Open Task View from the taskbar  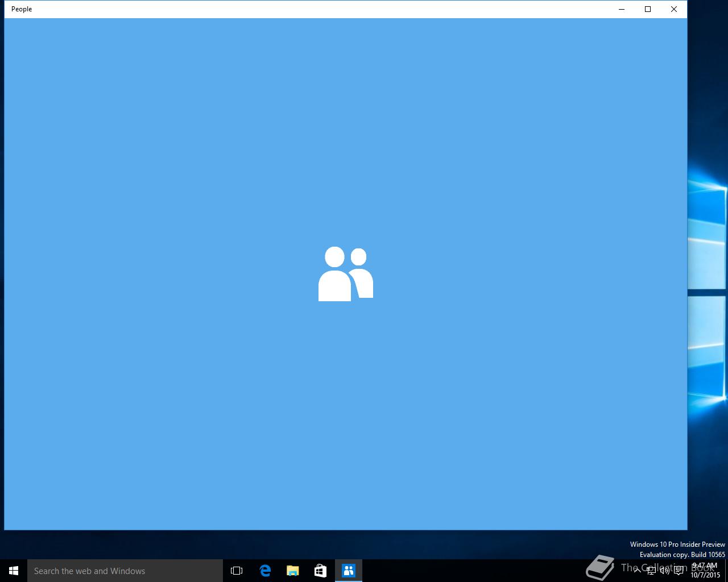coord(237,571)
